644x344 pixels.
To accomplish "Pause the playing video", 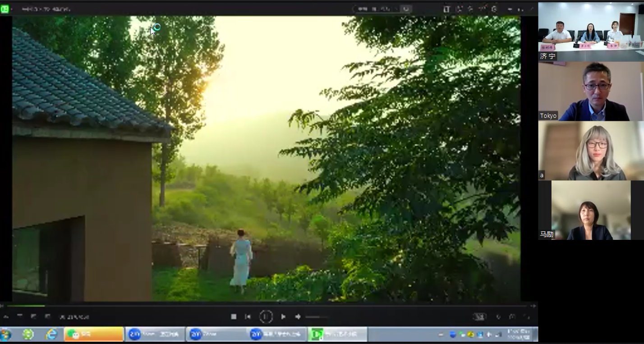I will pos(266,316).
